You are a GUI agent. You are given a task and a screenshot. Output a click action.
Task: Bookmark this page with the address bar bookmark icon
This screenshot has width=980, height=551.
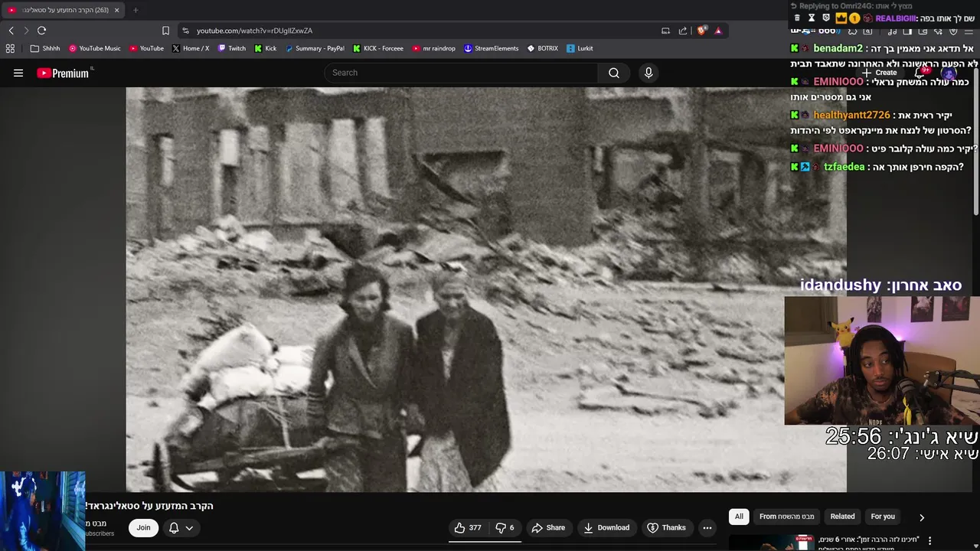click(x=165, y=31)
